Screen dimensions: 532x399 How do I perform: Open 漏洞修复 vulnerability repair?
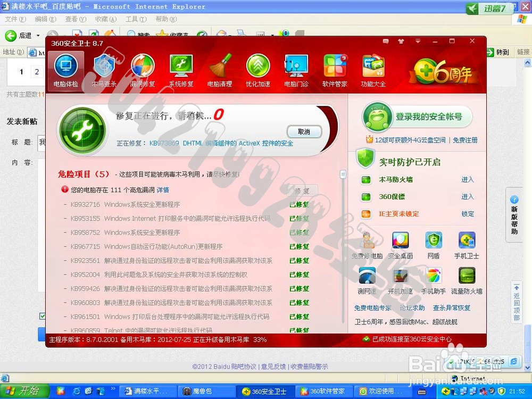point(143,70)
